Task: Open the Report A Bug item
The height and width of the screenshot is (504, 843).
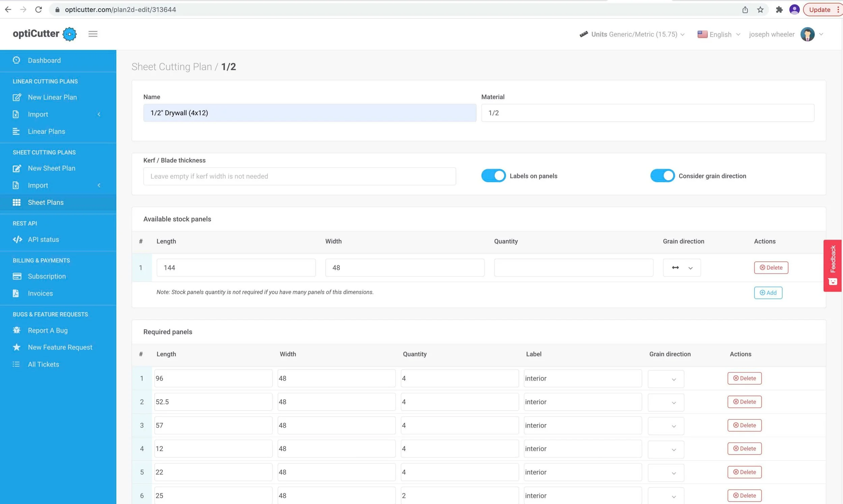Action: [x=48, y=330]
